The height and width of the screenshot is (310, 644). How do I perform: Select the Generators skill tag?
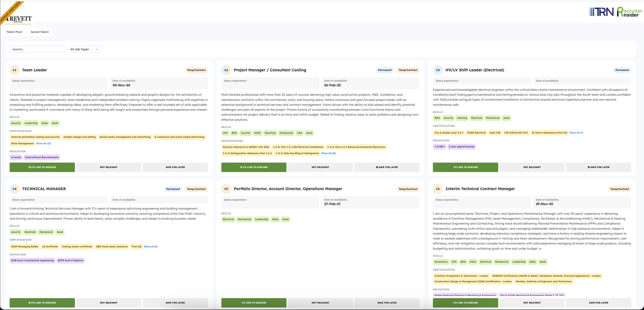coord(441,262)
